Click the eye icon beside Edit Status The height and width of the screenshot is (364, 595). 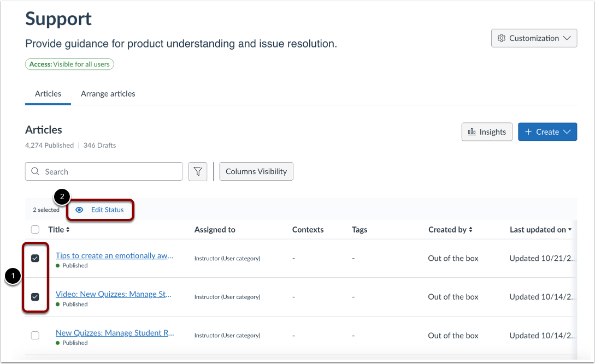pos(80,210)
